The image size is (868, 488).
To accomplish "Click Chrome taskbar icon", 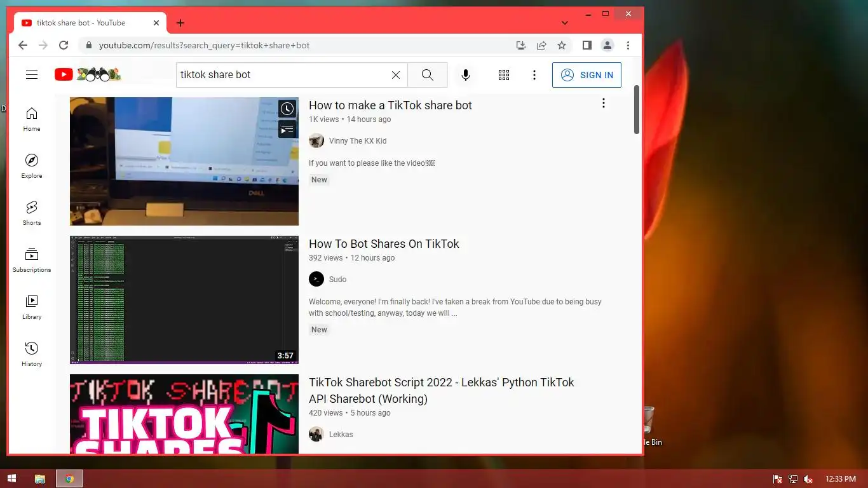I will click(69, 479).
